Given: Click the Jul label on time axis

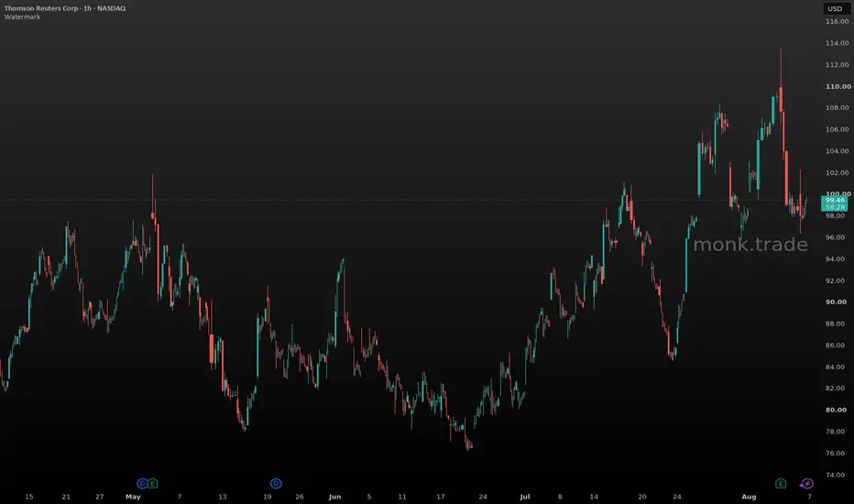Looking at the screenshot, I should (x=524, y=497).
